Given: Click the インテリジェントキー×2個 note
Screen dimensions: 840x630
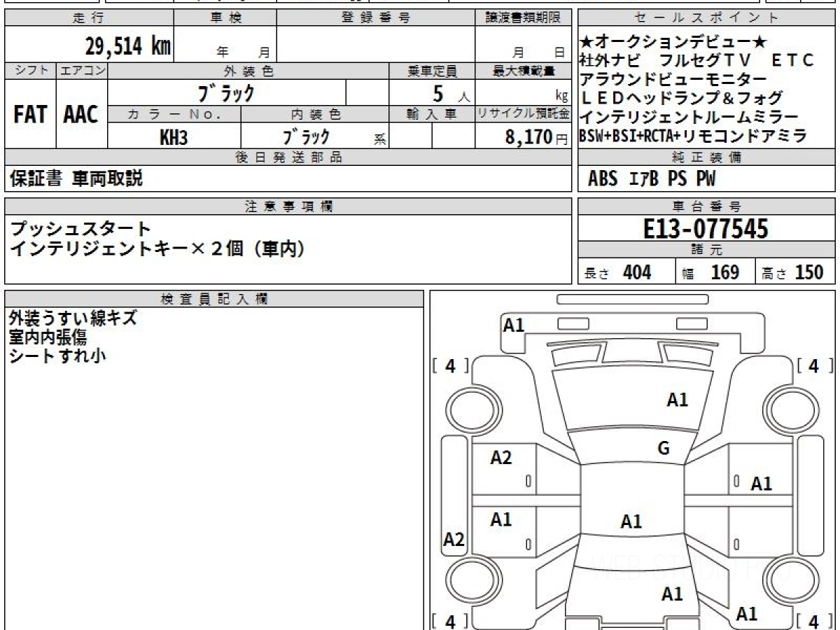Looking at the screenshot, I should click(x=157, y=248).
